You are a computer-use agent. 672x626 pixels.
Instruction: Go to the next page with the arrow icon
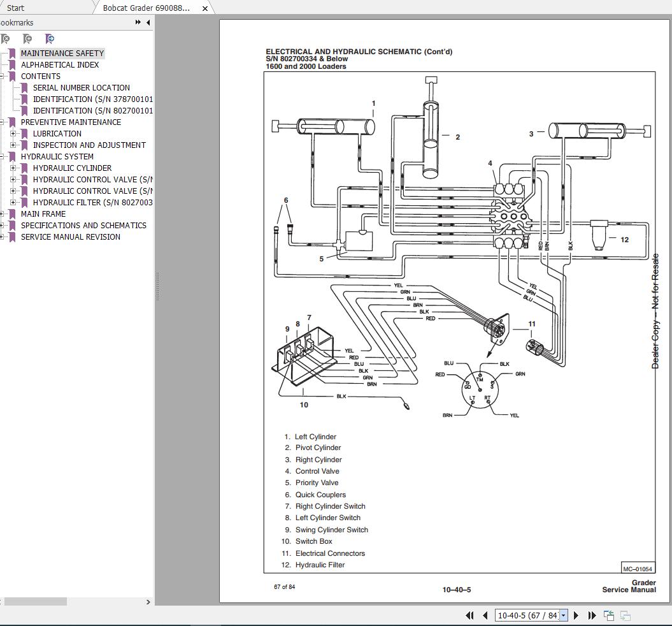pos(575,615)
